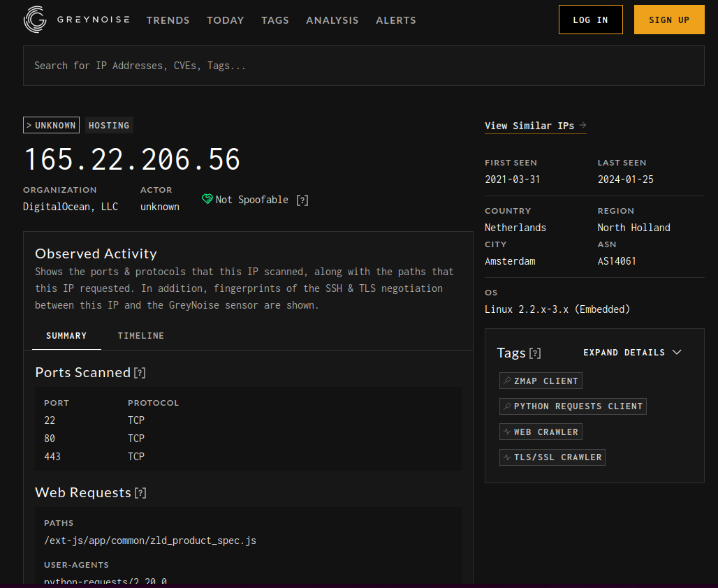Screen dimensions: 718x588
Task: Click the wrench icon on ZMAP CLIENT tag
Action: [x=508, y=381]
